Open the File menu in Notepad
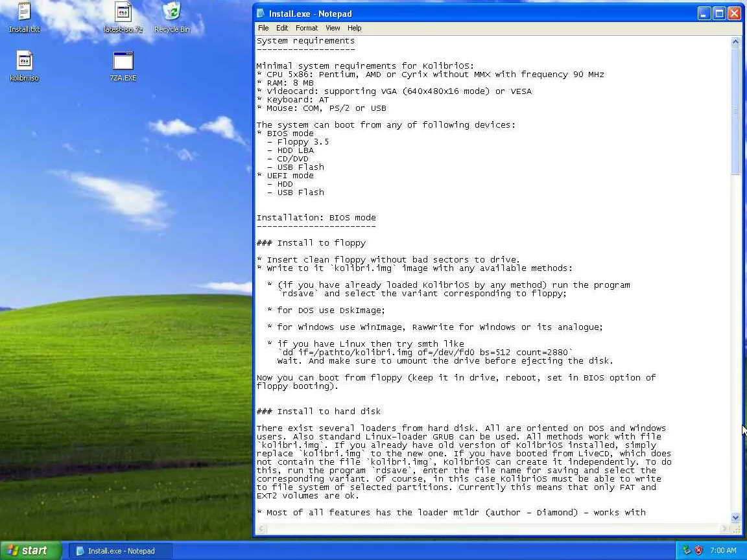Viewport: 747px width, 560px height. tap(263, 28)
